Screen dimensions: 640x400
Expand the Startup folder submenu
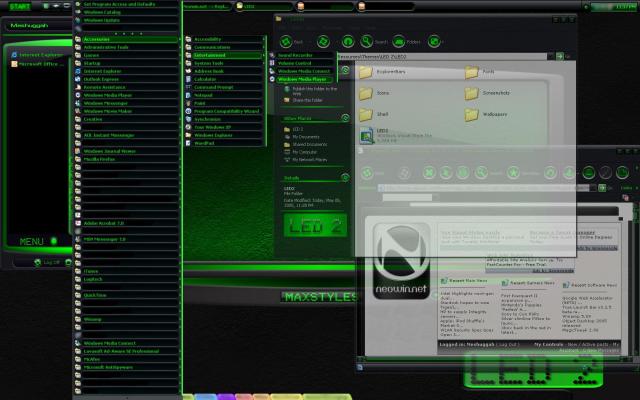tap(127, 63)
